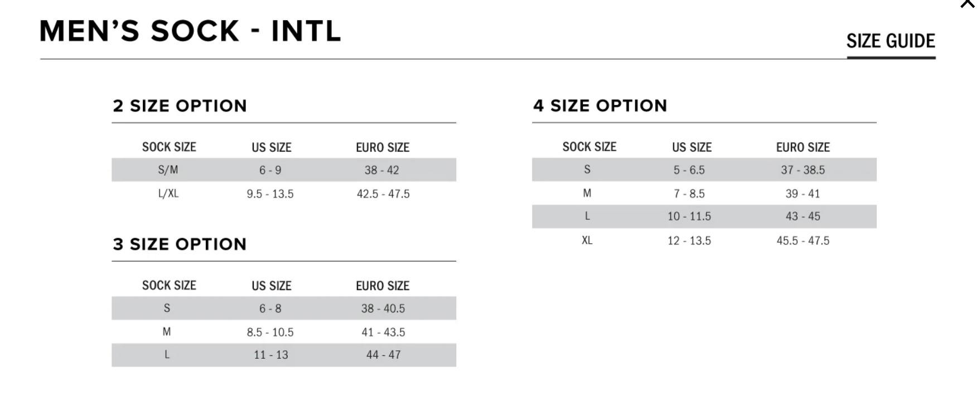Select the 8.5 - 10.5 US size cell
Image resolution: width=980 pixels, height=395 pixels.
(271, 333)
